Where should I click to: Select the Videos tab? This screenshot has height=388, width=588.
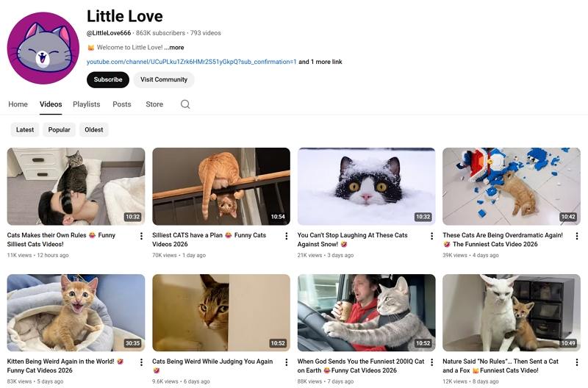pyautogui.click(x=51, y=104)
